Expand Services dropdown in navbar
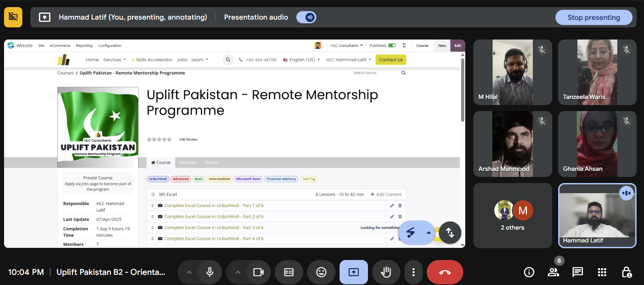This screenshot has height=285, width=644. 115,60
